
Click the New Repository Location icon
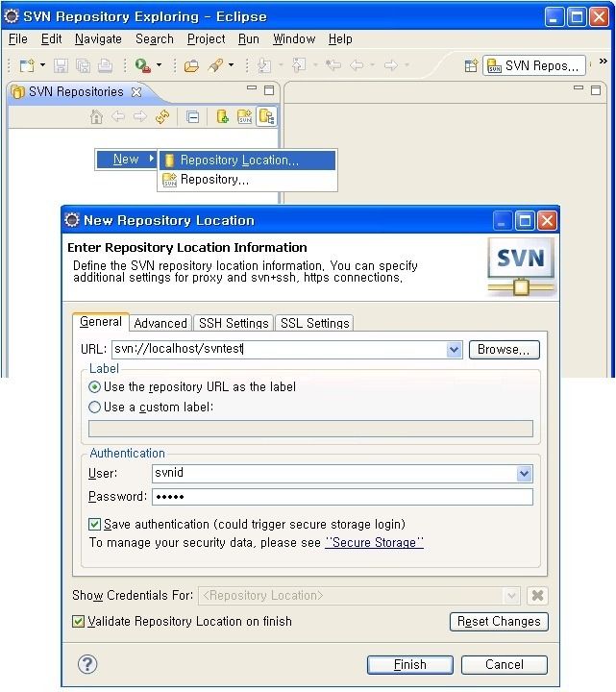point(222,117)
